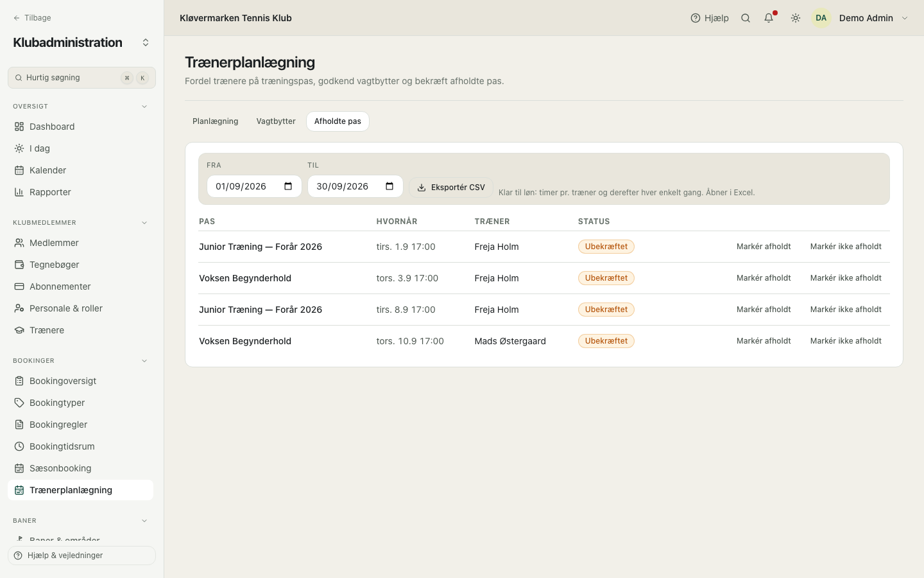Collapse the Klubmedlemmer section
Screen dimensions: 924x578
point(144,223)
